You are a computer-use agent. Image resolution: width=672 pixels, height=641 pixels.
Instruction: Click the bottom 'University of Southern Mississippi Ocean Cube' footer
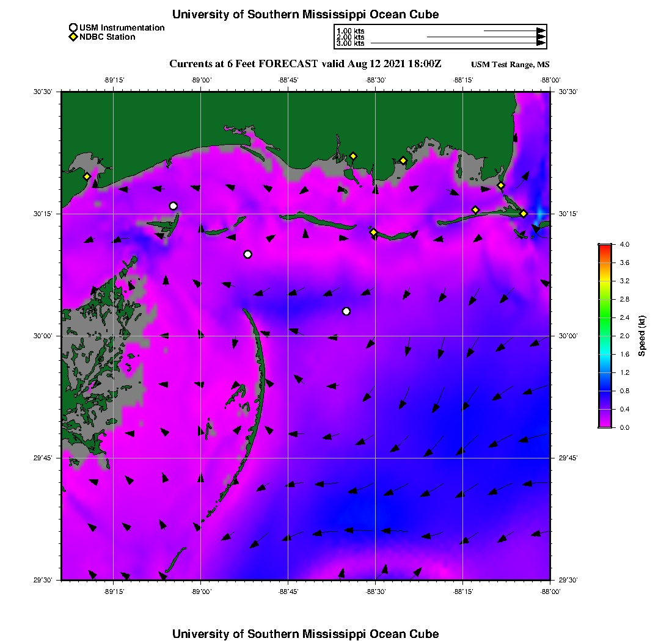tap(305, 634)
